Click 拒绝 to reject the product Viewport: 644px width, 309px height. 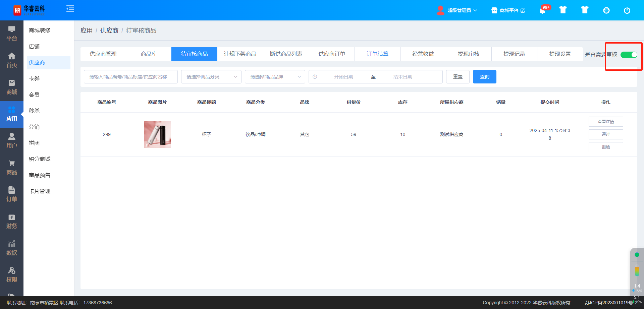pyautogui.click(x=605, y=147)
